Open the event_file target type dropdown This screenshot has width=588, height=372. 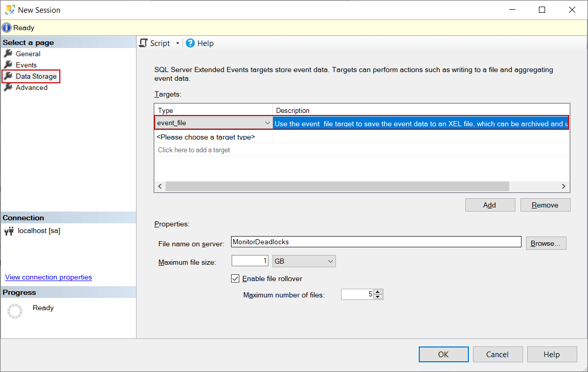tap(267, 123)
